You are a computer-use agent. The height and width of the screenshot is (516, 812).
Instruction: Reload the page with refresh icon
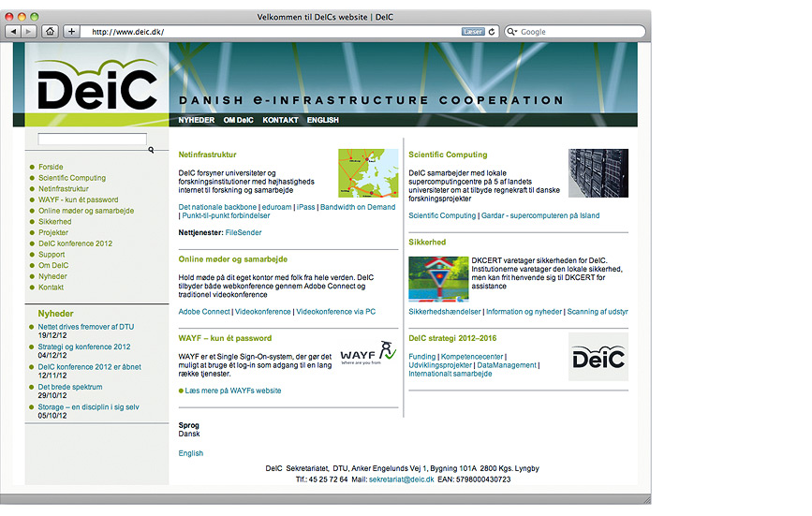click(492, 32)
